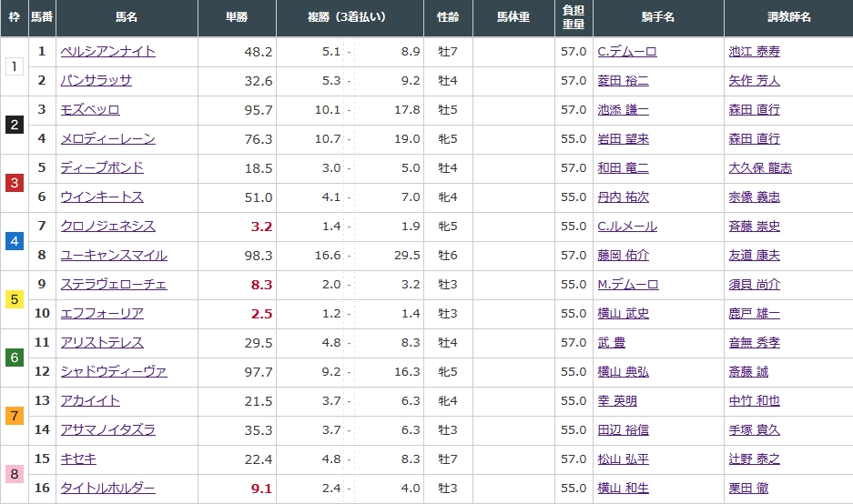The height and width of the screenshot is (504, 853).
Task: Select horse タイトルホルダー link
Action: pyautogui.click(x=107, y=489)
